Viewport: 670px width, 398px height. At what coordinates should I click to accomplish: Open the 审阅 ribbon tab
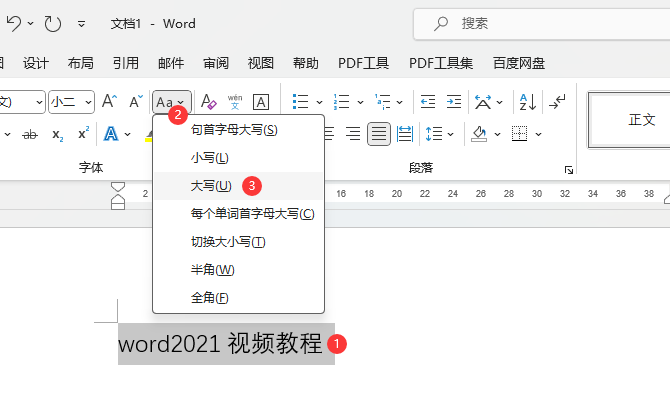pos(216,63)
